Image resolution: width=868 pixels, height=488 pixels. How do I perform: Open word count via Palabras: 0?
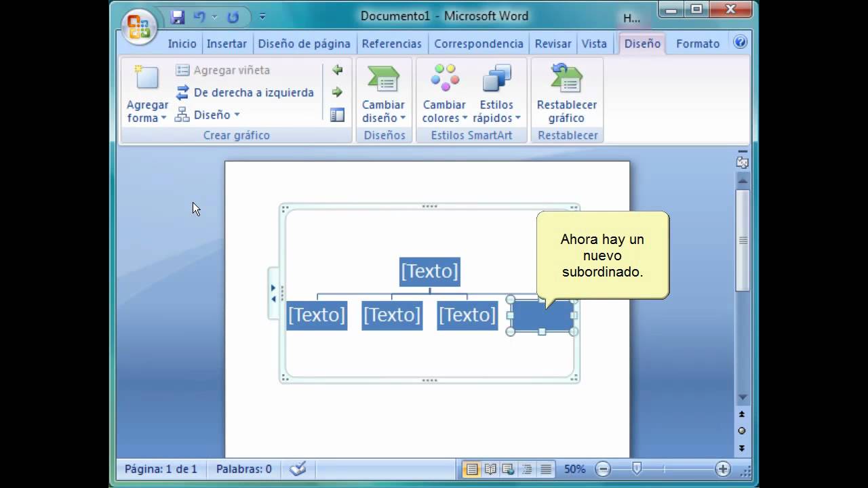[243, 468]
